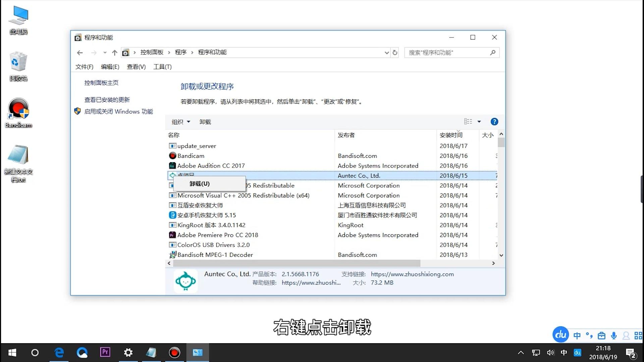The image size is (644, 362).
Task: Expand the chevron after 控制面板 breadcrumb
Action: pyautogui.click(x=169, y=53)
